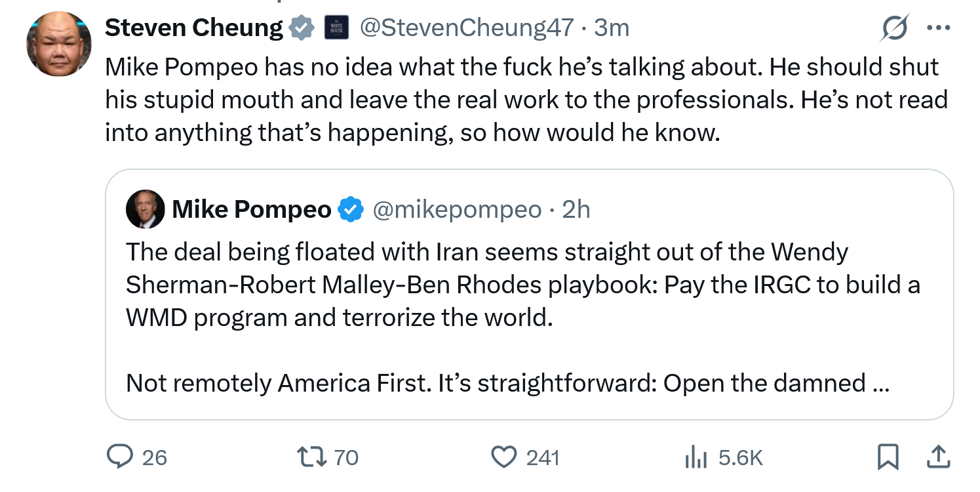Screen dimensions: 980x492
Task: Like the tweet with the heart icon
Action: point(503,457)
